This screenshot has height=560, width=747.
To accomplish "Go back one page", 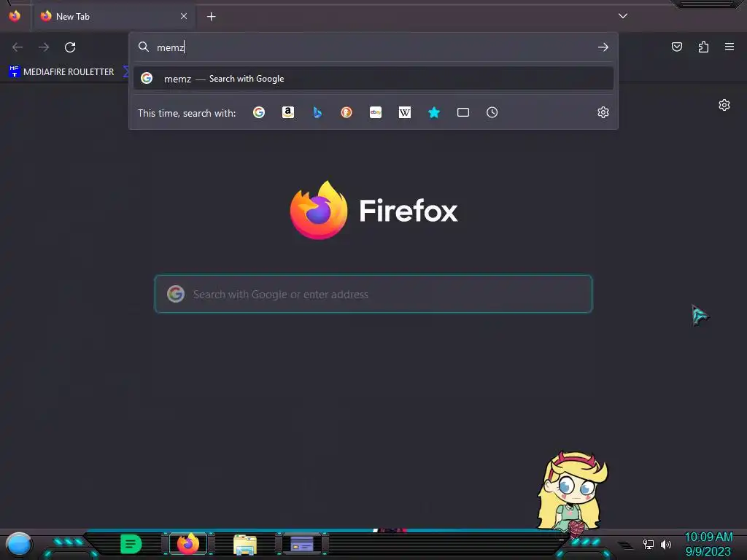I will click(18, 47).
